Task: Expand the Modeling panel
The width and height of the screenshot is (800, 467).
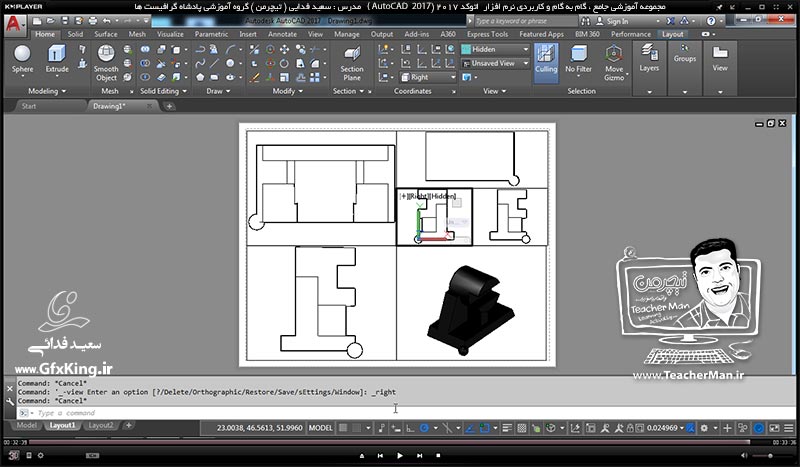Action: tap(47, 91)
